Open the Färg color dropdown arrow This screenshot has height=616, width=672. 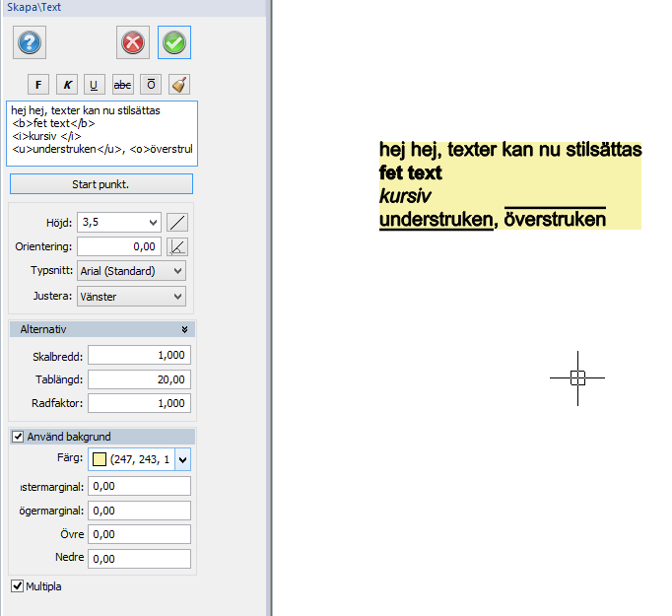183,459
